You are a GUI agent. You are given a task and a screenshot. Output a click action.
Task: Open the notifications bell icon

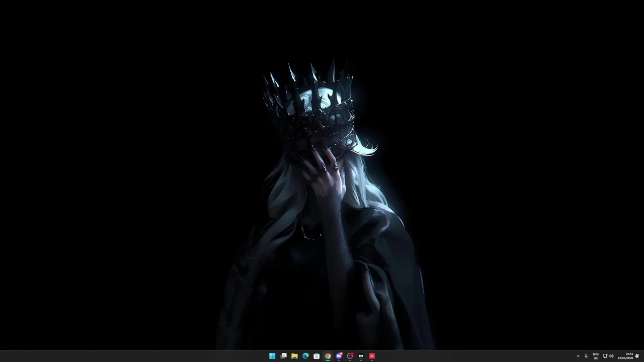(637, 356)
